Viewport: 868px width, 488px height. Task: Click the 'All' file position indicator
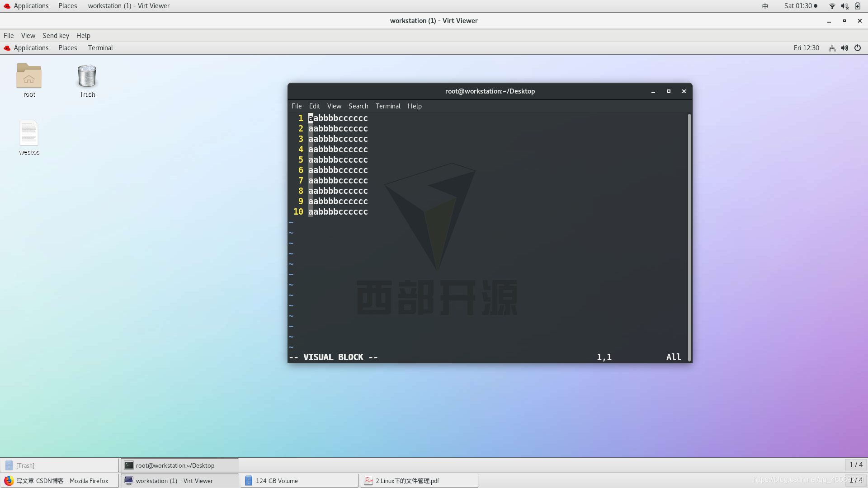click(674, 357)
